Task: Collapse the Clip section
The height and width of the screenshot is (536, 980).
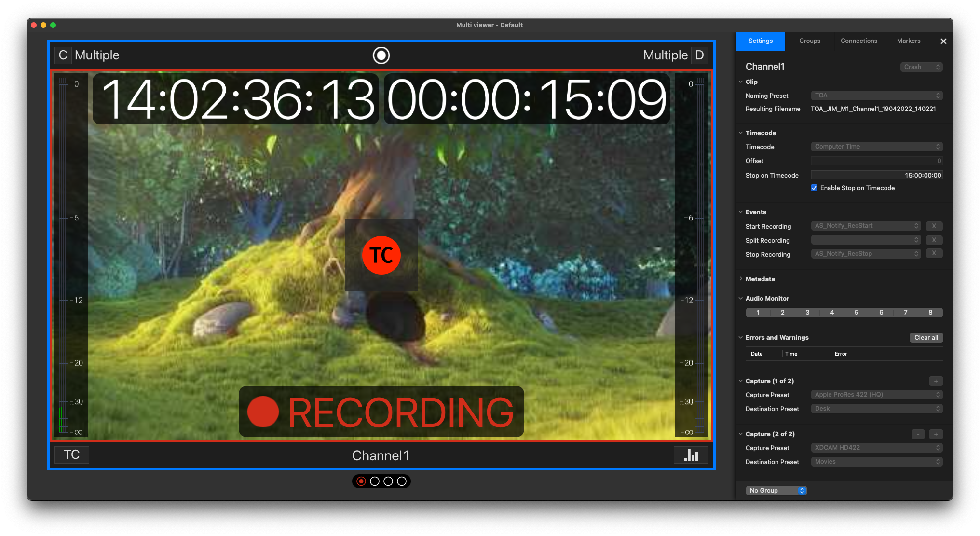Action: (741, 82)
